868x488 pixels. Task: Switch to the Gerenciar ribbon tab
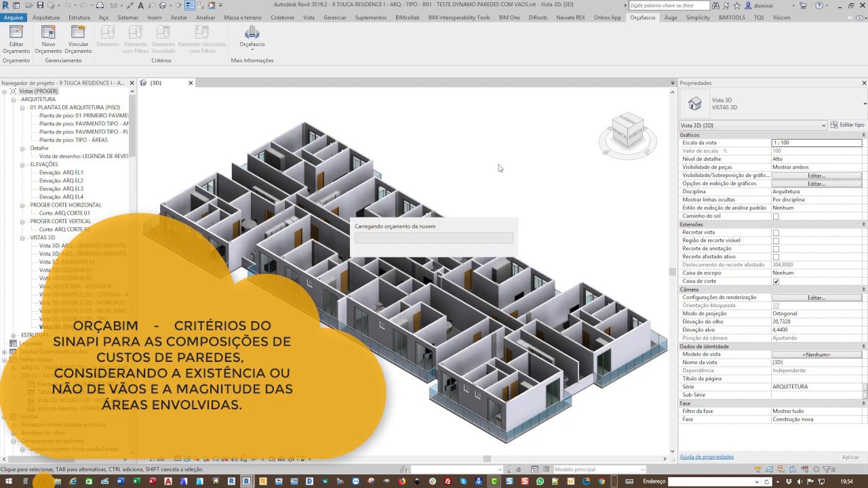[x=335, y=18]
